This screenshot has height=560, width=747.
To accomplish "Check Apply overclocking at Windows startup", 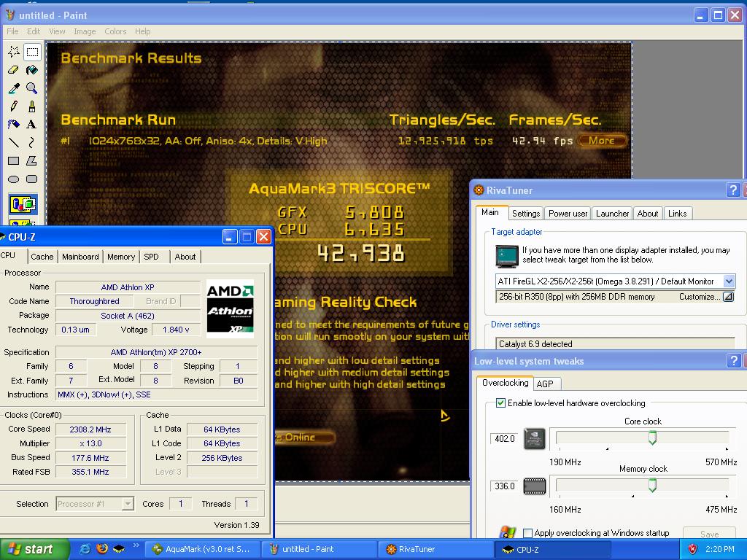I will [x=527, y=533].
